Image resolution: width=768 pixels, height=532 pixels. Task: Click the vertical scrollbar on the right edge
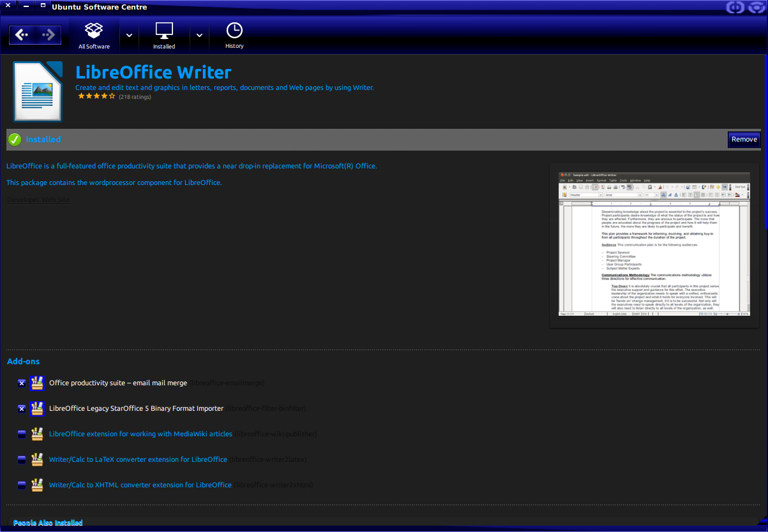[x=765, y=142]
